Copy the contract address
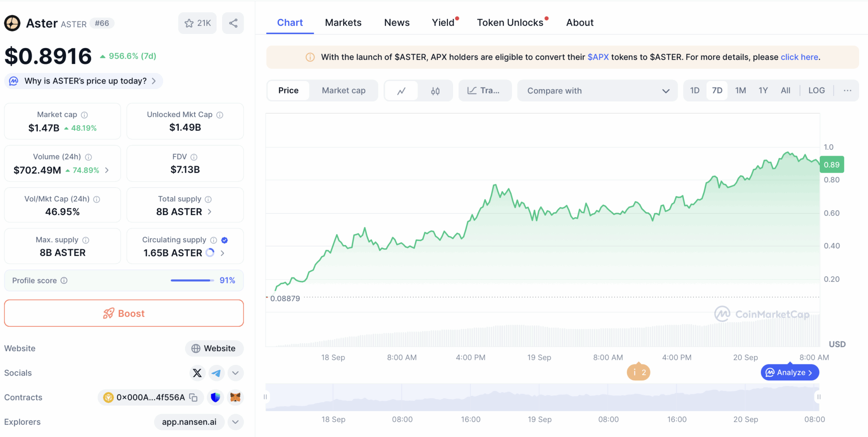Screen dimensions: 868x437 pos(193,398)
